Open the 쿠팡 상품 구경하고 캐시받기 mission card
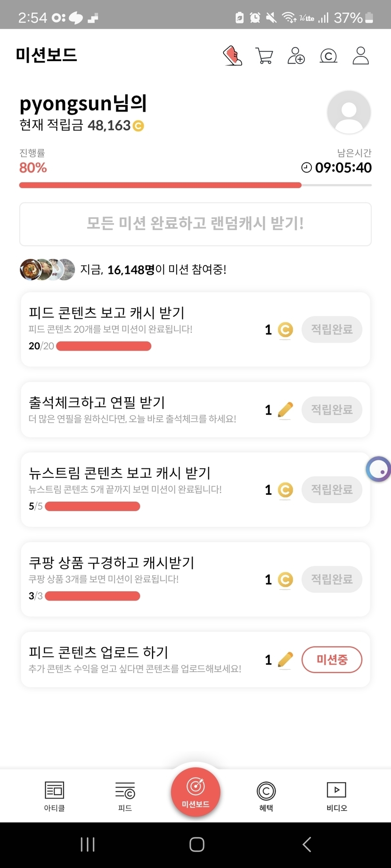The image size is (391, 868). coord(141,579)
